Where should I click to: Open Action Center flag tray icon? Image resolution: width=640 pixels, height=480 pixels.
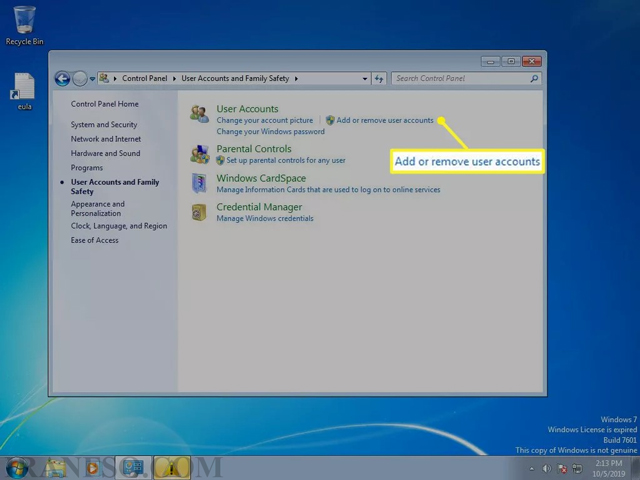pos(562,469)
